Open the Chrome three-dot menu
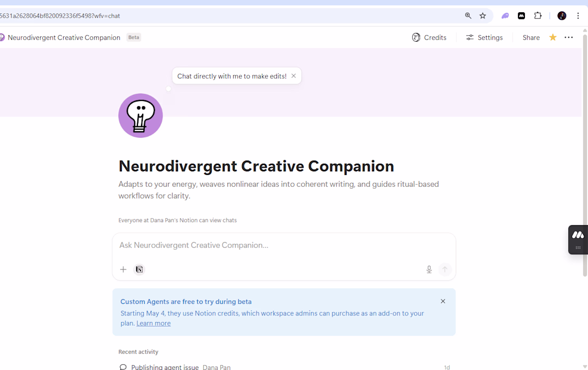Image resolution: width=588 pixels, height=370 pixels. coord(578,15)
